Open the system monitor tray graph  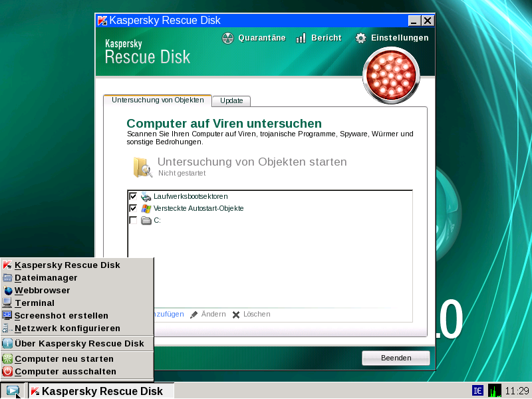pos(495,390)
